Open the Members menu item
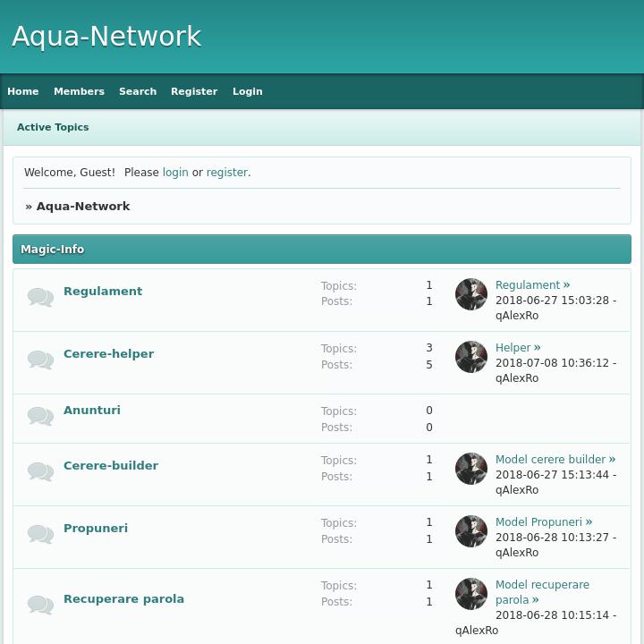This screenshot has height=644, width=644. (x=79, y=91)
